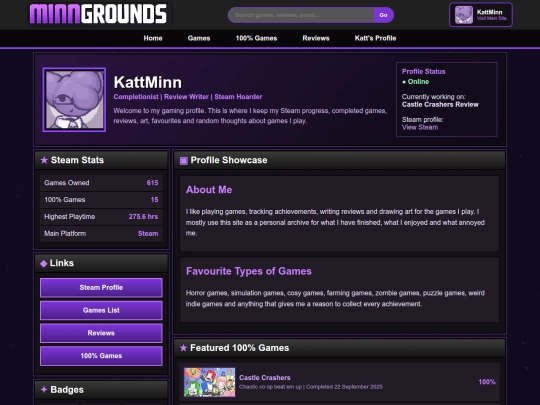540x405 pixels.
Task: Open the Reviews nav item
Action: pos(316,38)
